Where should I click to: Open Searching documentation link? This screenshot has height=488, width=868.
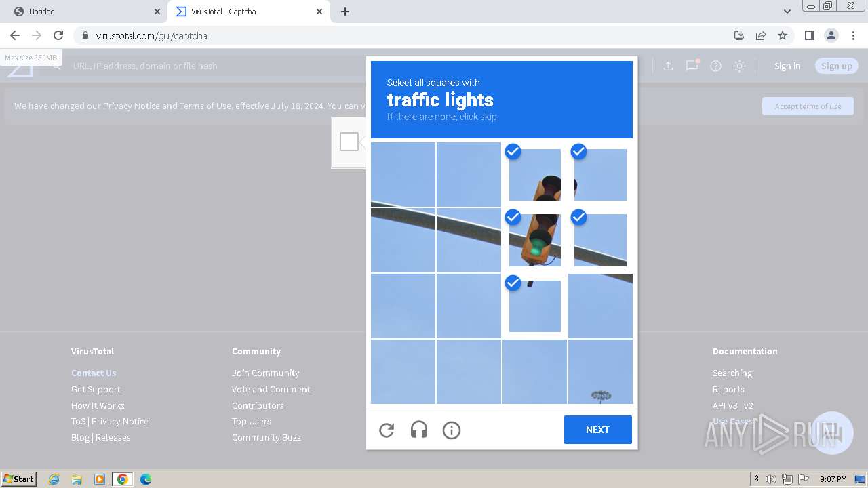pyautogui.click(x=732, y=373)
